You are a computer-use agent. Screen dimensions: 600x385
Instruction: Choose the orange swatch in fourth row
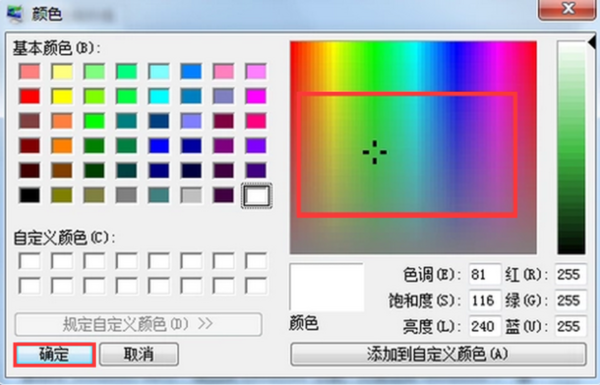tap(62, 146)
